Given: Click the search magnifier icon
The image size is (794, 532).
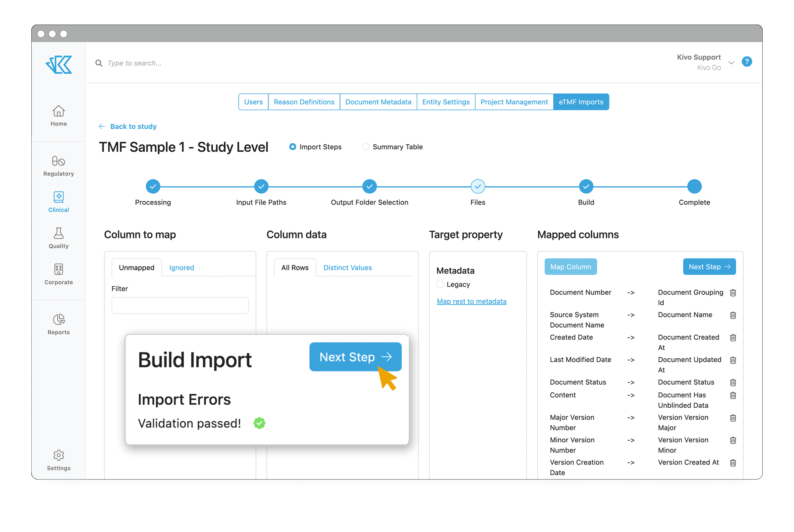Looking at the screenshot, I should click(x=99, y=63).
